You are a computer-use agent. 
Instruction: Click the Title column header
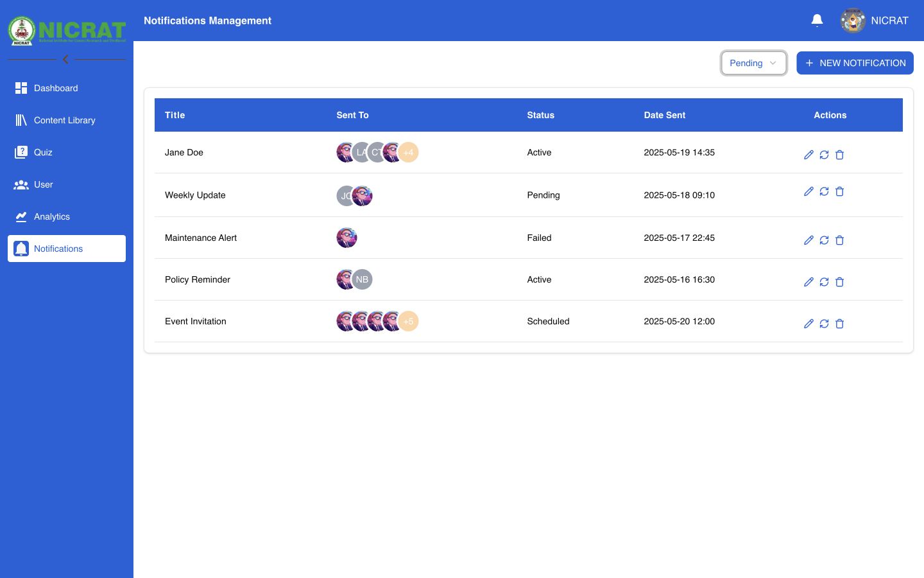175,115
